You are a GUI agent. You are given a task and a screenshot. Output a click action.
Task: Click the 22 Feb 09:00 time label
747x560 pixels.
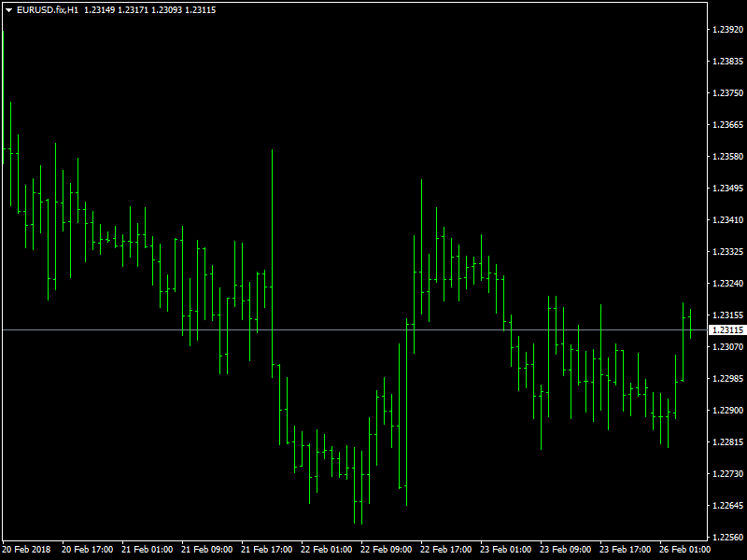point(387,550)
